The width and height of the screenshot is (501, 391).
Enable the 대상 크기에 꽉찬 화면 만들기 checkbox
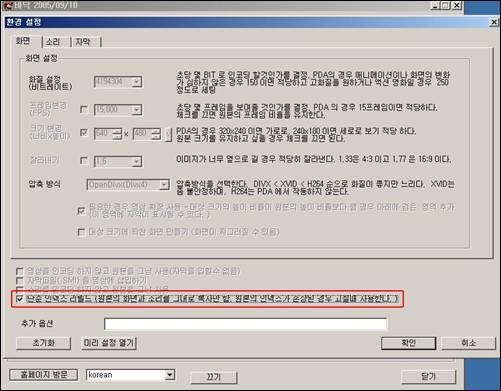(x=81, y=232)
